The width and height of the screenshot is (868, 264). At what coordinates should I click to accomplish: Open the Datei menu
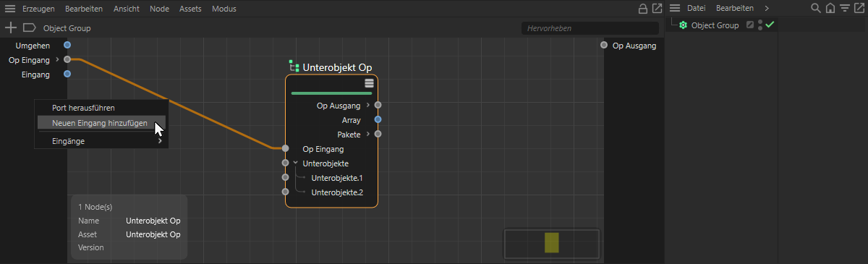pos(696,8)
